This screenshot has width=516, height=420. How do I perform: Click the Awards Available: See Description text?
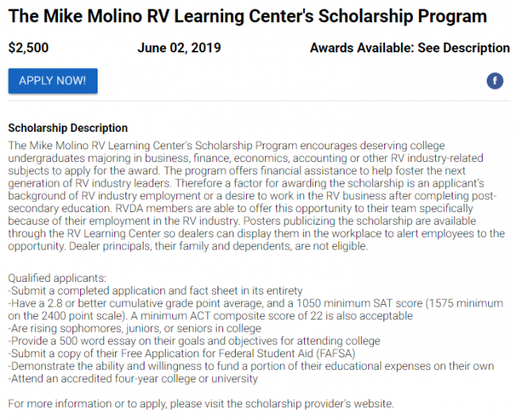[410, 48]
